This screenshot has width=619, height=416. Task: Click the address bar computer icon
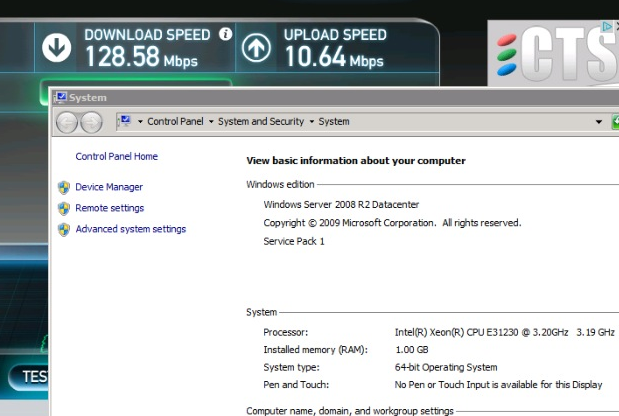(x=125, y=121)
